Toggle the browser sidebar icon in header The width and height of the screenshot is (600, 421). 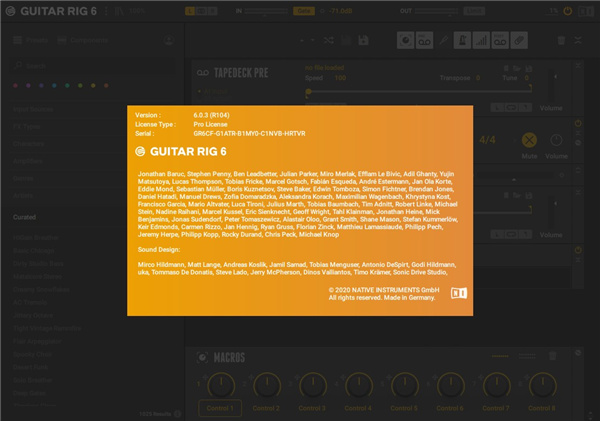[x=119, y=11]
